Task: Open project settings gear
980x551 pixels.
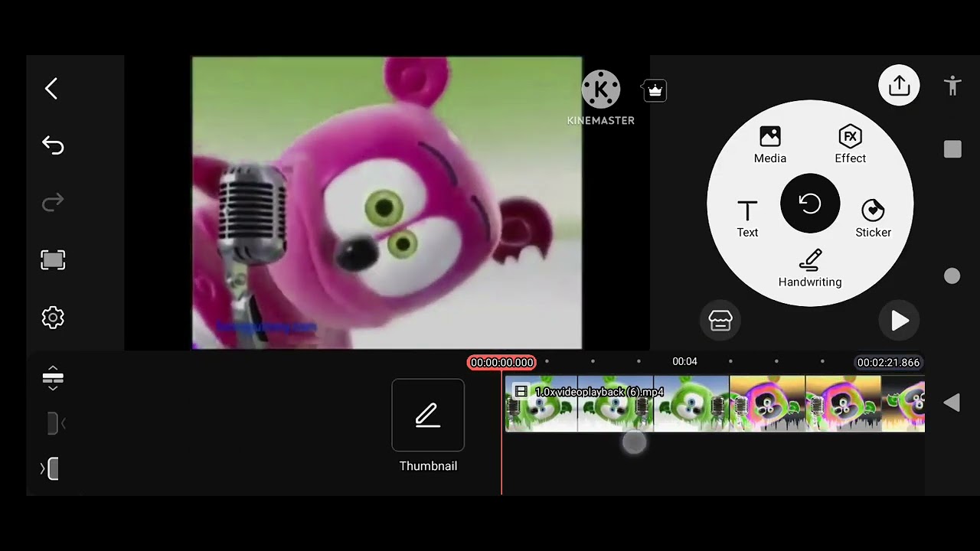Action: 53,318
